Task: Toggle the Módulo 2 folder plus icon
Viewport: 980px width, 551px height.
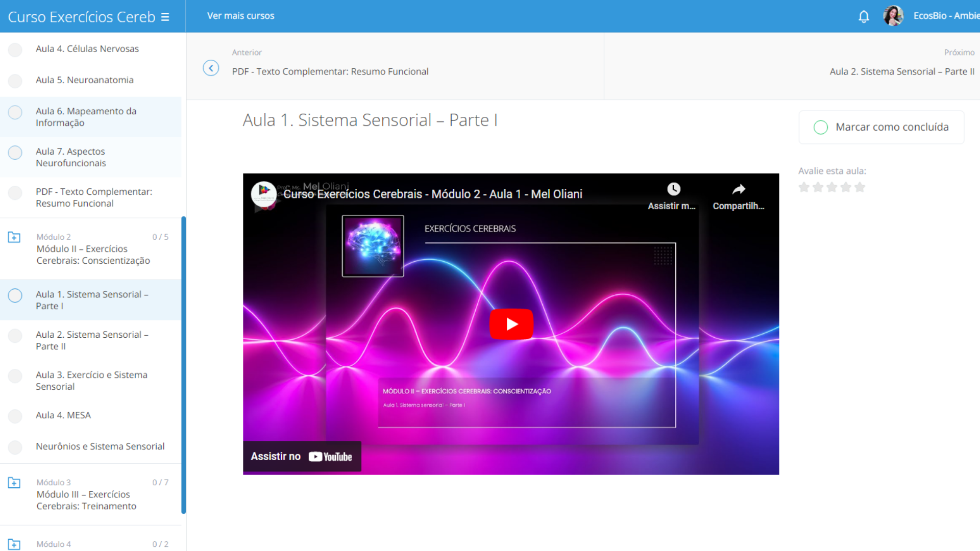Action: pyautogui.click(x=14, y=237)
